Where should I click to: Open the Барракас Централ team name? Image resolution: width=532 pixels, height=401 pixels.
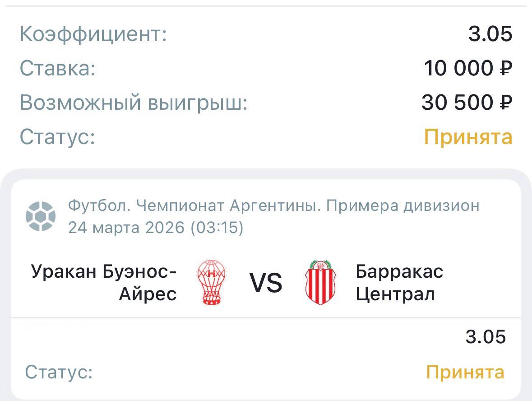(399, 283)
